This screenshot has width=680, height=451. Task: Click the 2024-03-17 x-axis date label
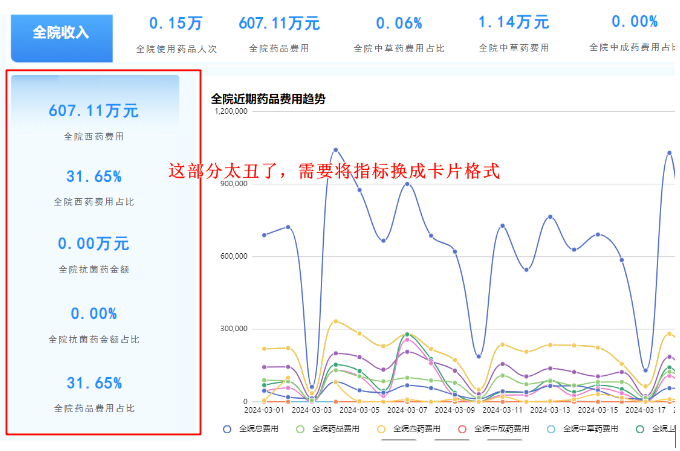coord(646,410)
